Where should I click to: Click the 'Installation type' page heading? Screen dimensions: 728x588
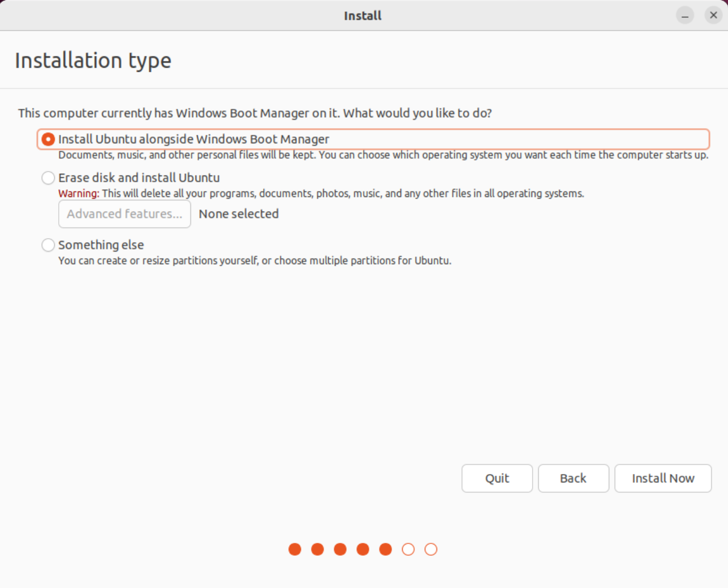pos(93,60)
